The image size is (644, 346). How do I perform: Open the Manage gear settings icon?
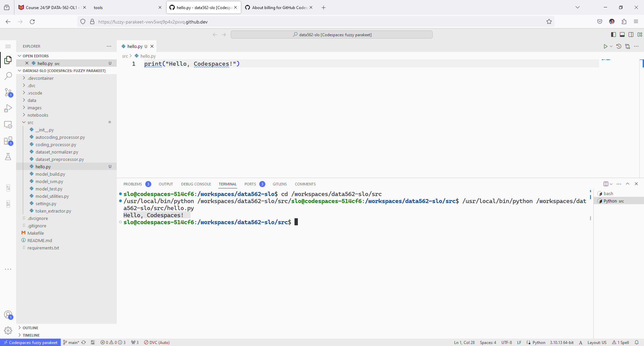click(x=8, y=331)
